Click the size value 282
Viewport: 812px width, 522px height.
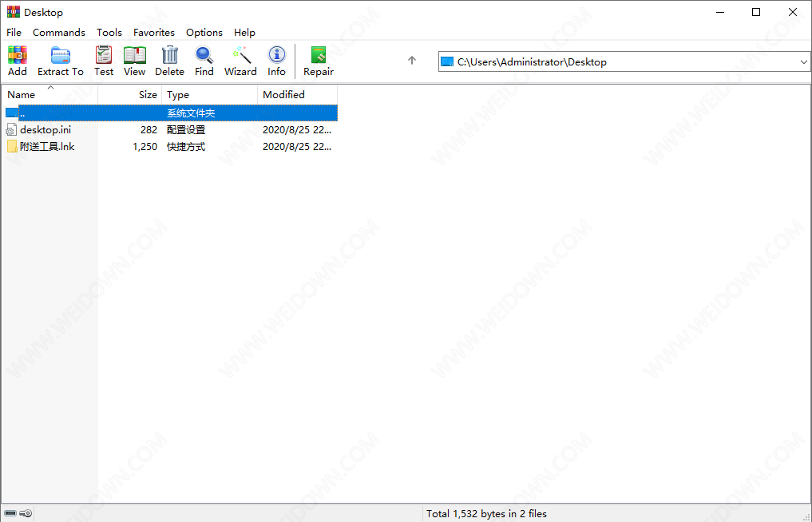149,130
